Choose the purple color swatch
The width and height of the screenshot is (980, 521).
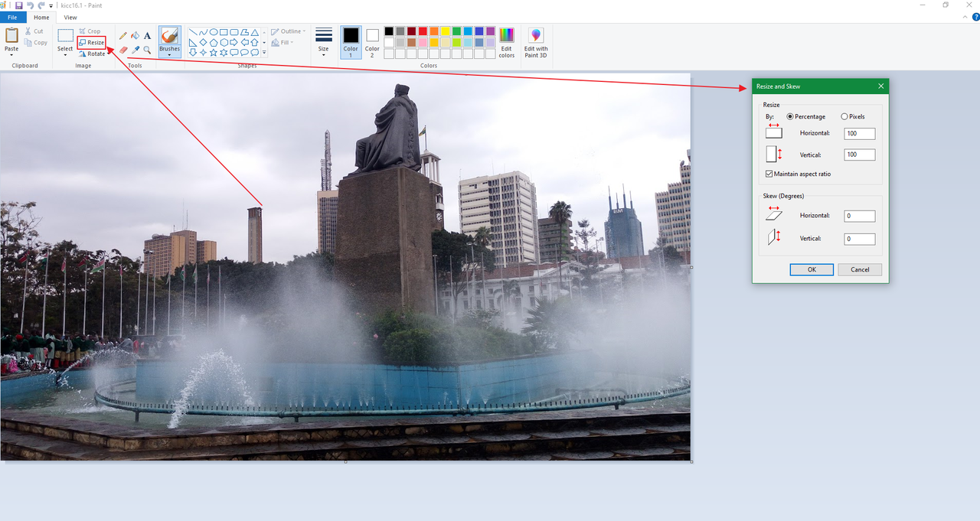490,31
